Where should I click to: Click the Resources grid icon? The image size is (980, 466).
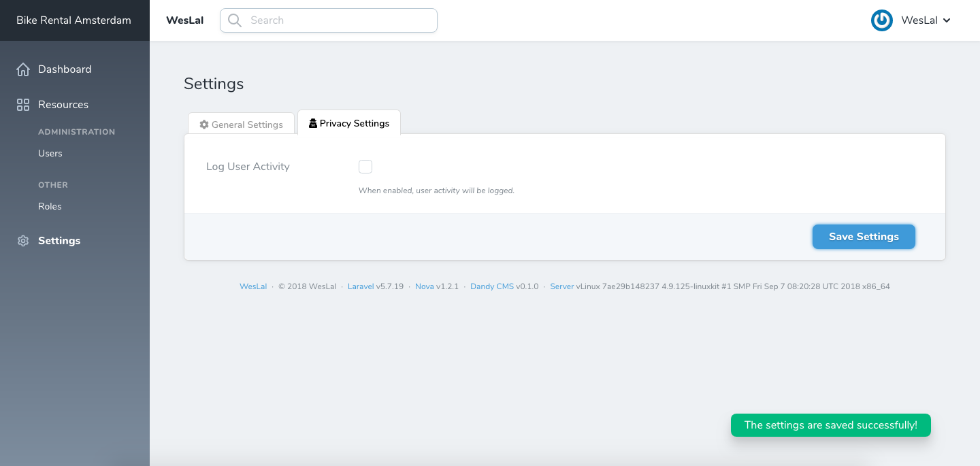23,105
